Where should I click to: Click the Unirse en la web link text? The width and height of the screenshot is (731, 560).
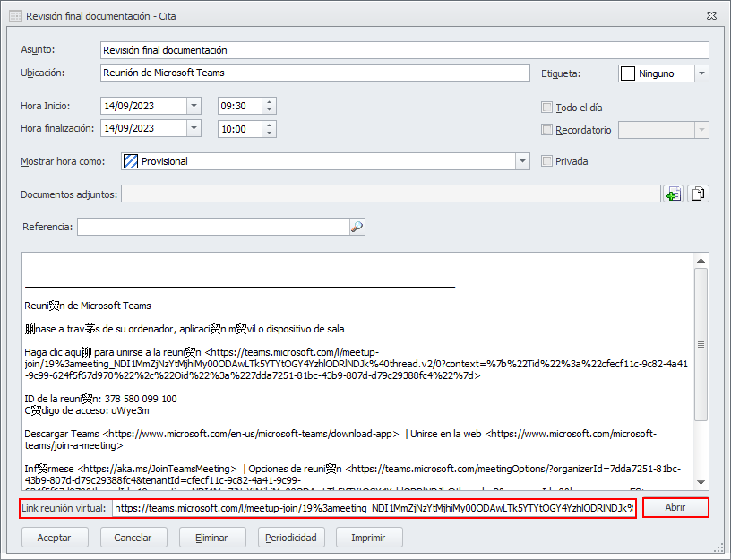click(446, 434)
